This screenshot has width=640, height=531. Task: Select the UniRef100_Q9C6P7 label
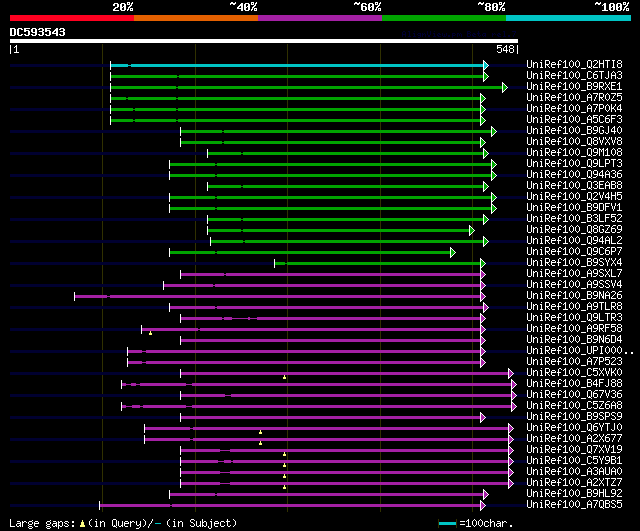(574, 252)
